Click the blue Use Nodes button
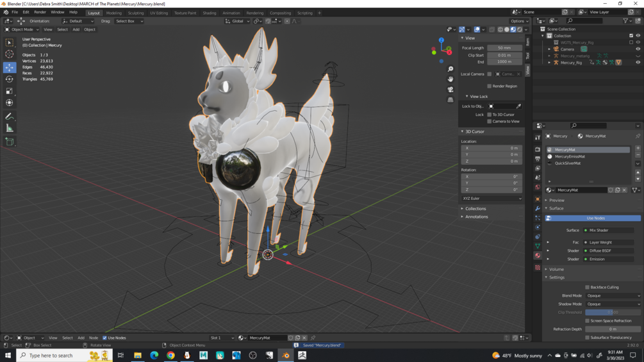 (593, 218)
